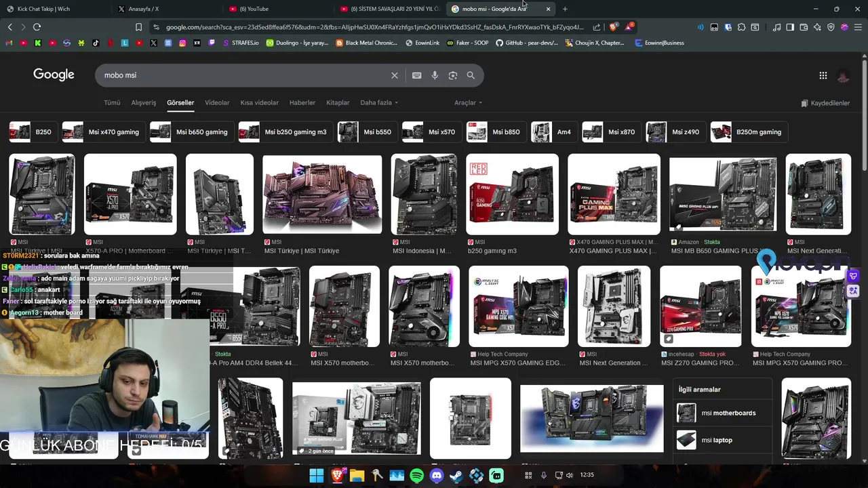The width and height of the screenshot is (868, 488).
Task: Open the volume control in the system tray
Action: click(570, 475)
